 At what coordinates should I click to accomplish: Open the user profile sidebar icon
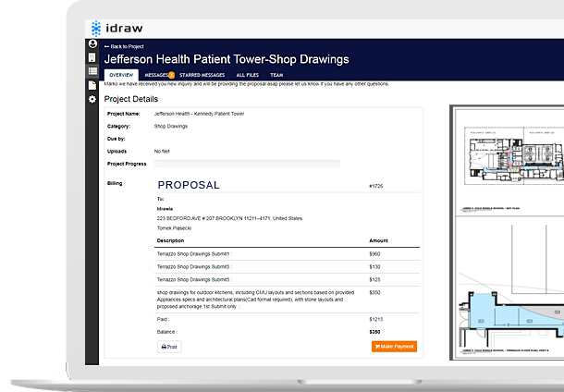click(x=92, y=43)
